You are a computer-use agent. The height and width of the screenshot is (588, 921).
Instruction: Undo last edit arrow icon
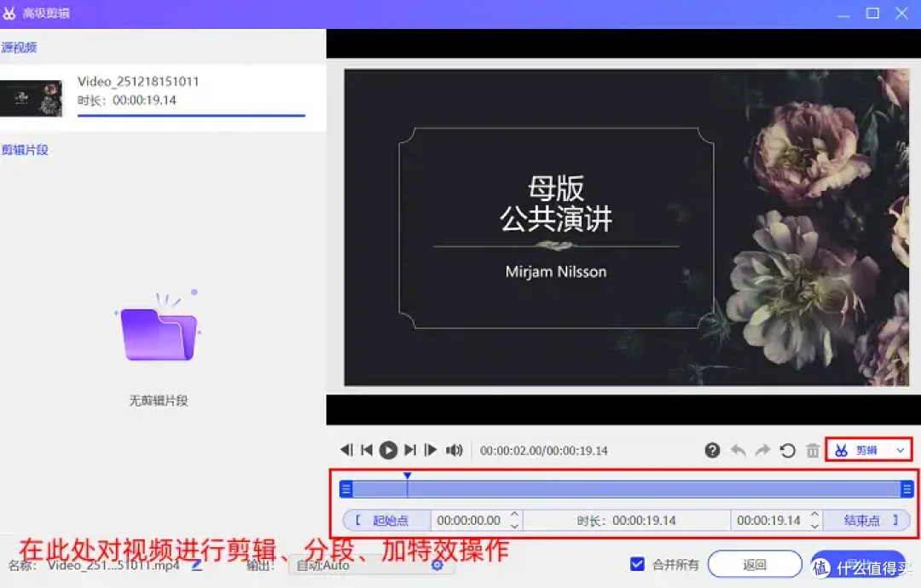(x=738, y=450)
